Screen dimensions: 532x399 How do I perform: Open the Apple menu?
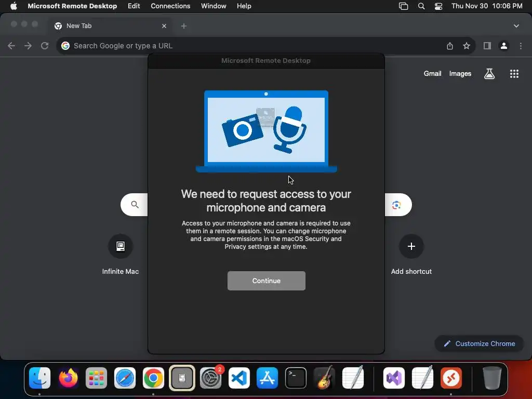click(x=14, y=6)
